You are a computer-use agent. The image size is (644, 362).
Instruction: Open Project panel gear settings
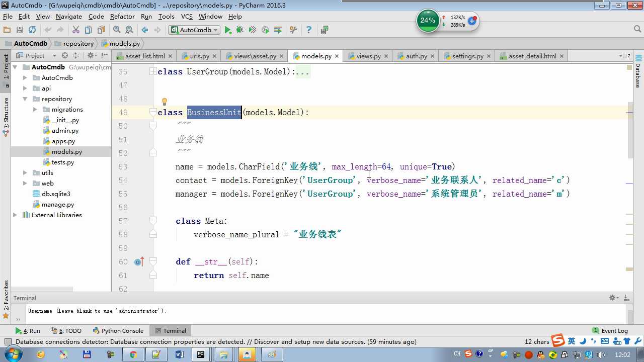(x=91, y=56)
